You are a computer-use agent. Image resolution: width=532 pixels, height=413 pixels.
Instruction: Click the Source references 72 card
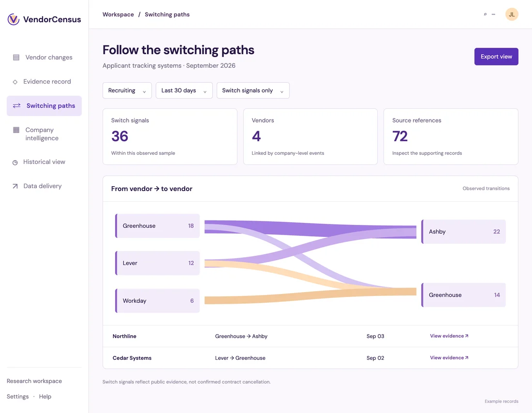[x=451, y=137]
